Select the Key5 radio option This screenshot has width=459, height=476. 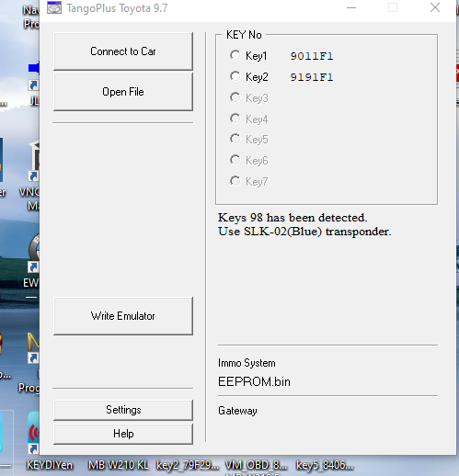click(x=235, y=139)
